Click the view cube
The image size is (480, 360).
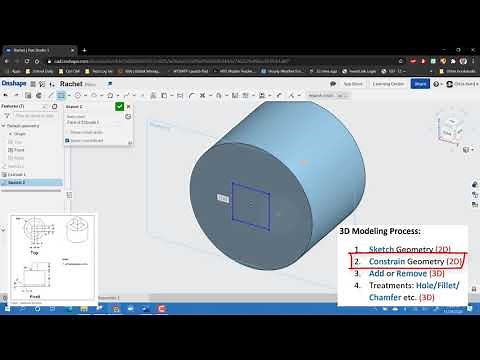[452, 128]
